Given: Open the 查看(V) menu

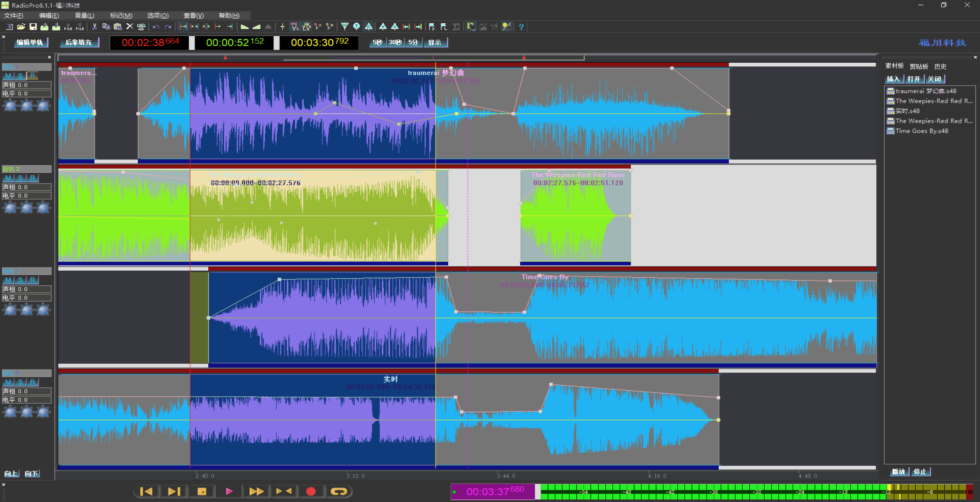Looking at the screenshot, I should coord(194,15).
